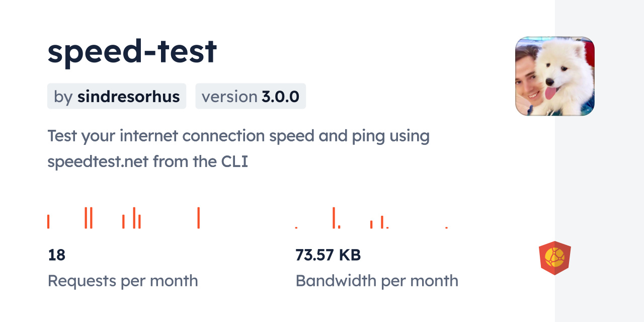Screen dimensions: 644x322
Task: Select the "Bandwidth per month" label
Action: (377, 281)
